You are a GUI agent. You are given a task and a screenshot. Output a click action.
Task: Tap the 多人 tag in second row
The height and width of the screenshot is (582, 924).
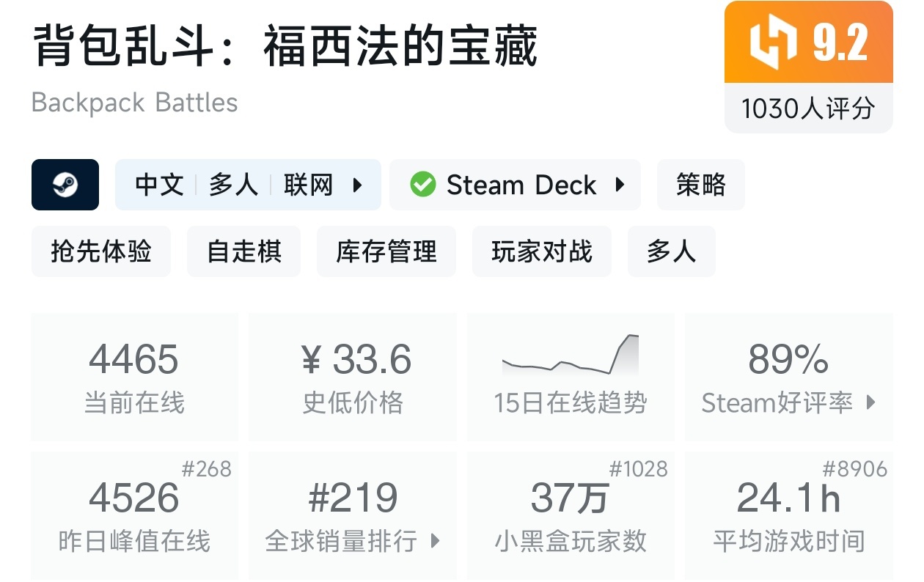click(671, 251)
